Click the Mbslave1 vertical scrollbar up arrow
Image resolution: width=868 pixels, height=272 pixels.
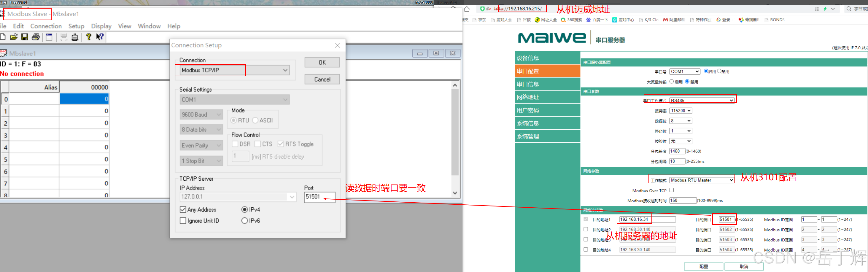pyautogui.click(x=455, y=85)
